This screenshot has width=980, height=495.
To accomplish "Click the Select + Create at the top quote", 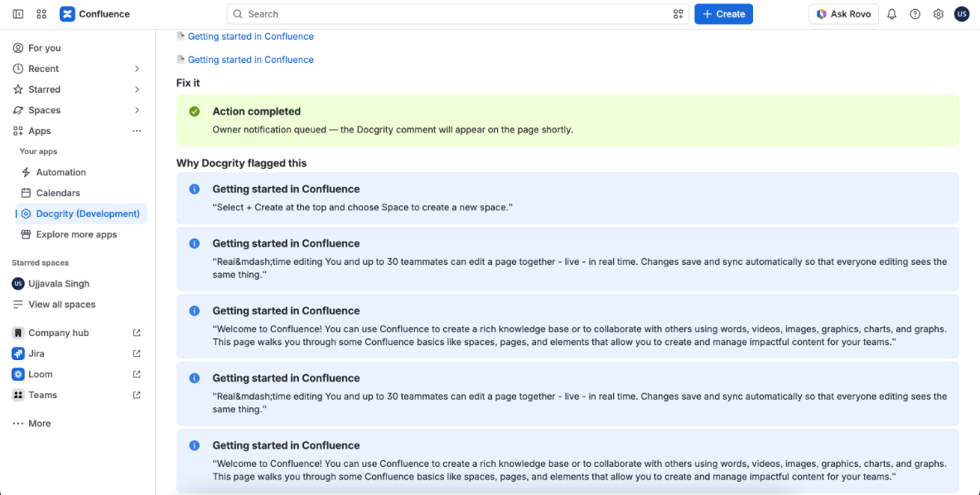I will click(363, 207).
